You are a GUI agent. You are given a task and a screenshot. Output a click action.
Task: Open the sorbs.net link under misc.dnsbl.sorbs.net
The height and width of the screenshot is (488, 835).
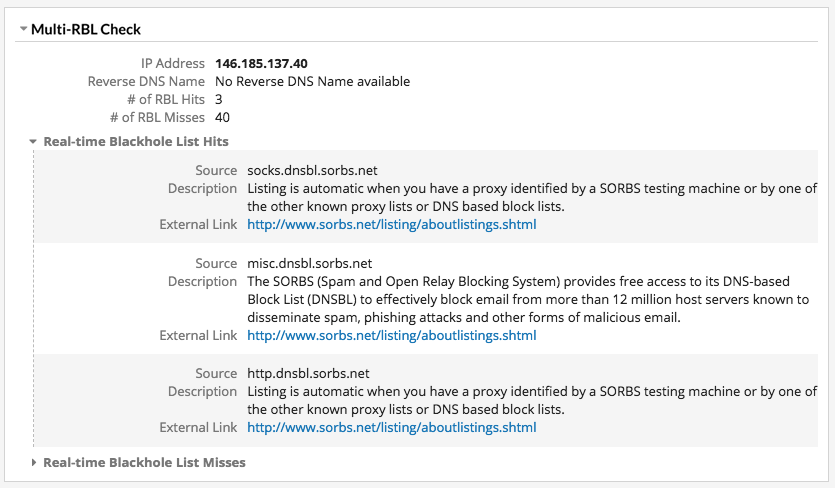(x=391, y=336)
